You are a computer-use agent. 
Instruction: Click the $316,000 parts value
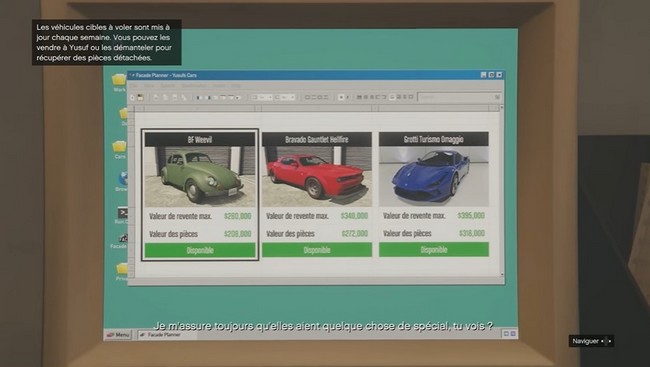(472, 233)
